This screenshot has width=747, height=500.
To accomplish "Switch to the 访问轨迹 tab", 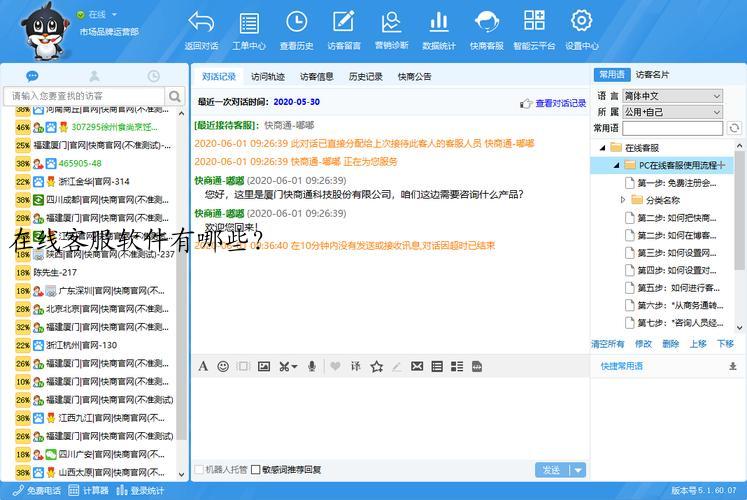I will tap(267, 76).
